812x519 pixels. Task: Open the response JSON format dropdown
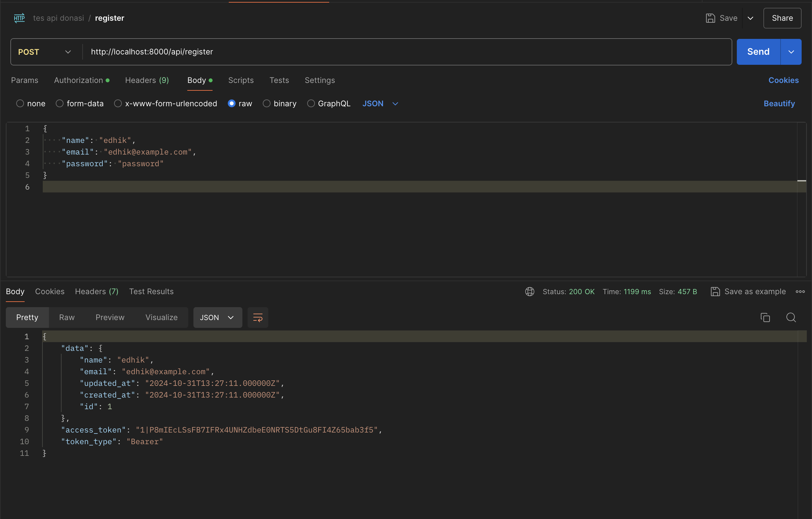click(x=217, y=317)
